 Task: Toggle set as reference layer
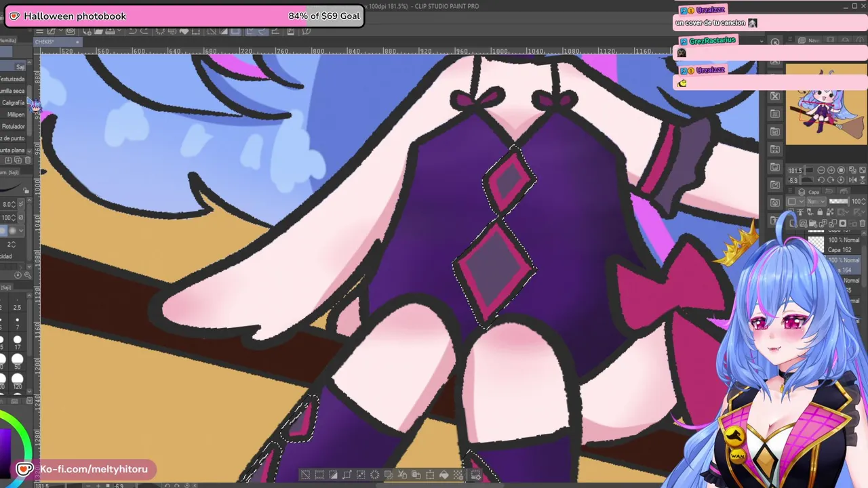point(800,211)
